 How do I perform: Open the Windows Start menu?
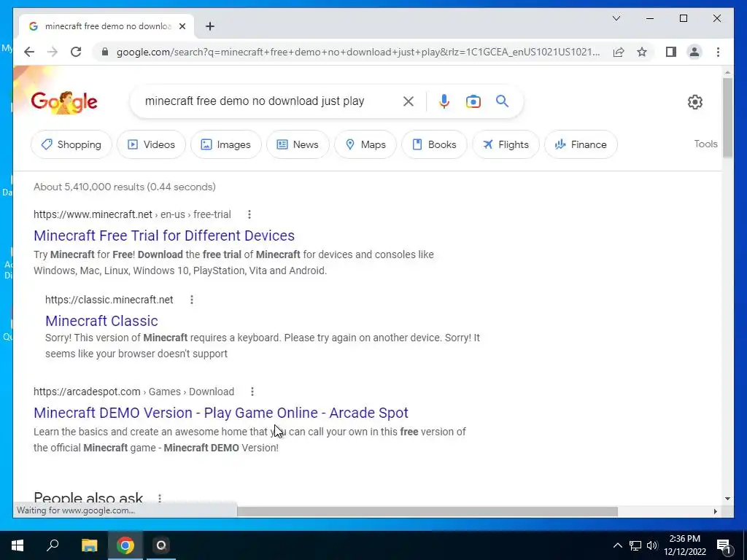tap(18, 545)
